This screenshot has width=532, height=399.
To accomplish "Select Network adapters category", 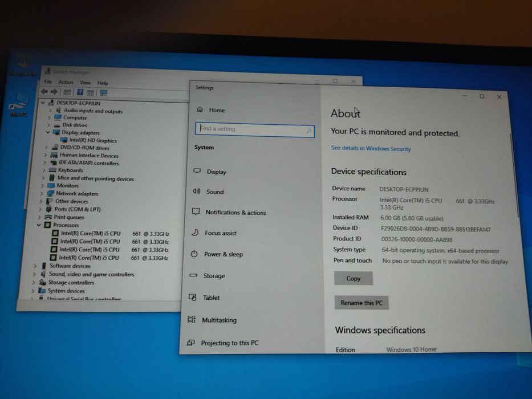I will (77, 193).
